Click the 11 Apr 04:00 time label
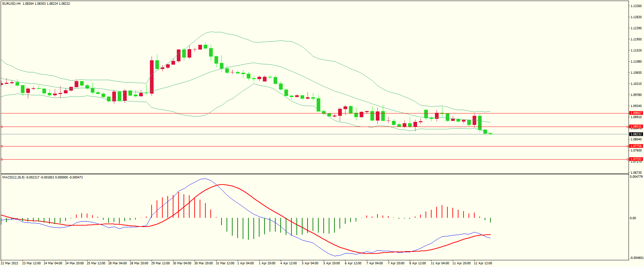 click(440, 263)
